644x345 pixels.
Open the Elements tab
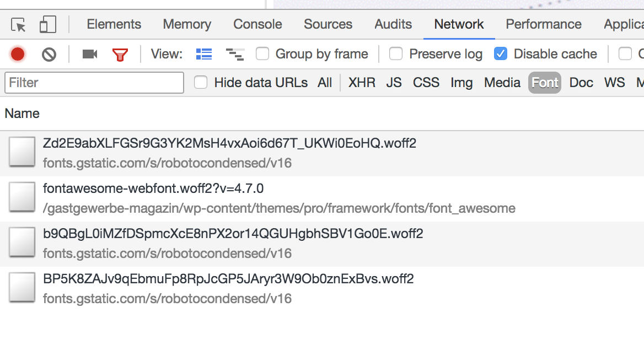pyautogui.click(x=114, y=24)
